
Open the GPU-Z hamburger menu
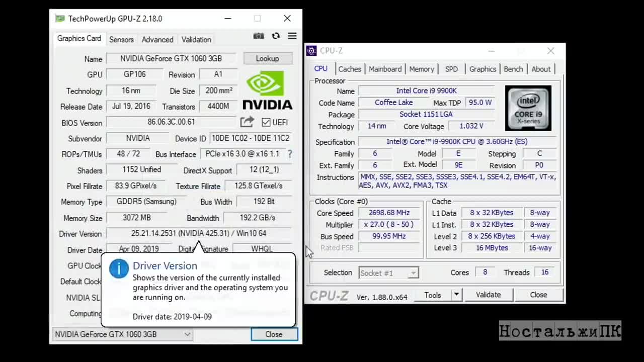[292, 36]
